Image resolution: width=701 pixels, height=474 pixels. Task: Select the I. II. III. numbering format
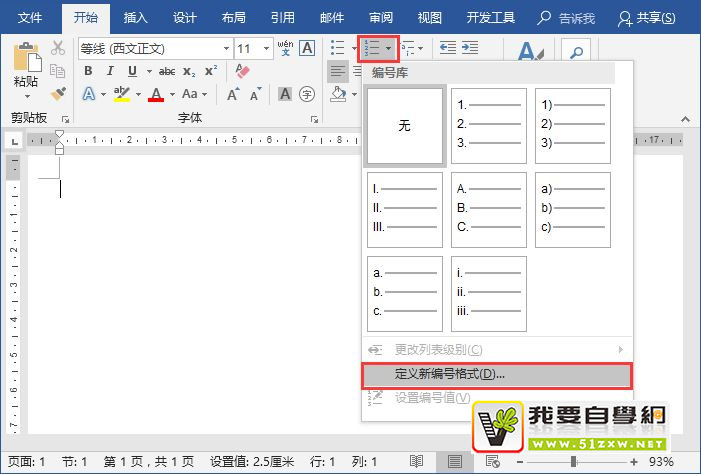405,210
